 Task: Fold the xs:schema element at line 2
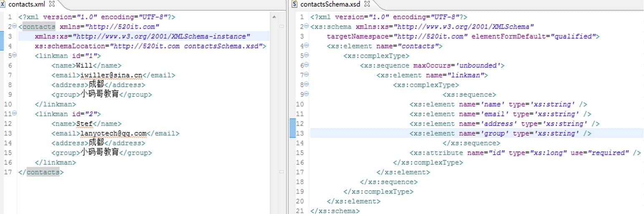coord(307,26)
